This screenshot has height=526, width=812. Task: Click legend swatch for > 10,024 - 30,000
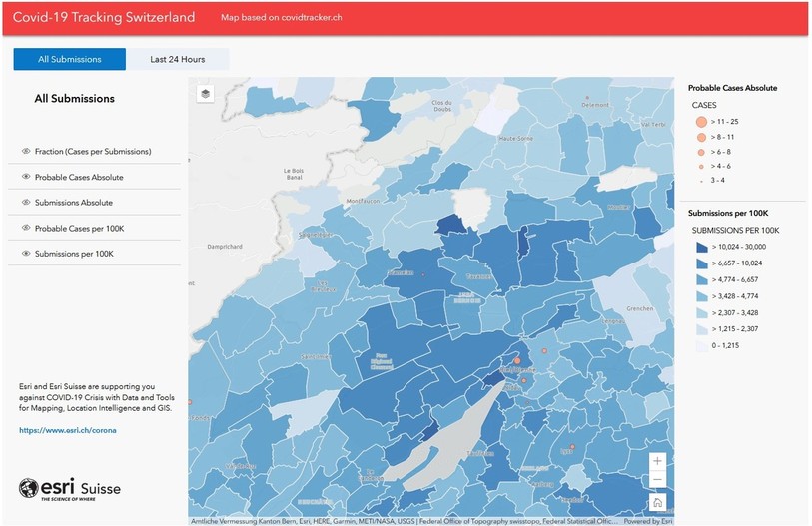702,247
